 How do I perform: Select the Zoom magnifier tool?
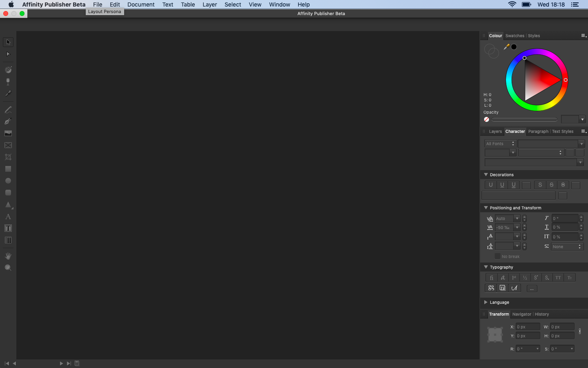8,268
